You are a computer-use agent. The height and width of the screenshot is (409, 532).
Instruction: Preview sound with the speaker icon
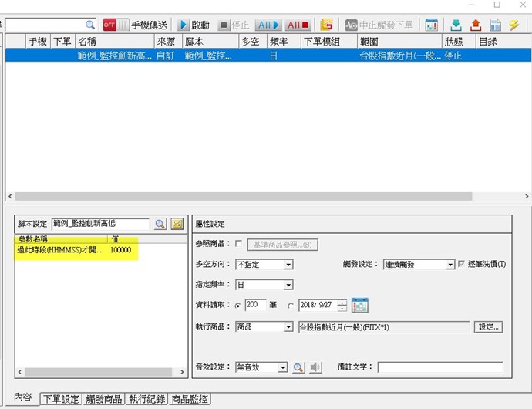coord(315,367)
